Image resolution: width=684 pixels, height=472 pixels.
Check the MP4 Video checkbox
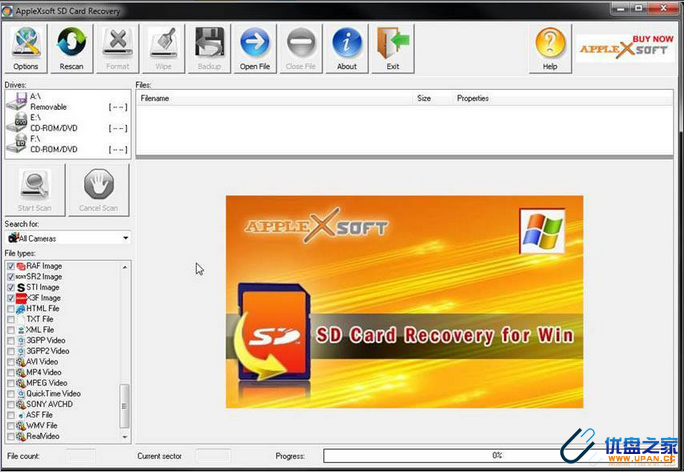coord(10,373)
